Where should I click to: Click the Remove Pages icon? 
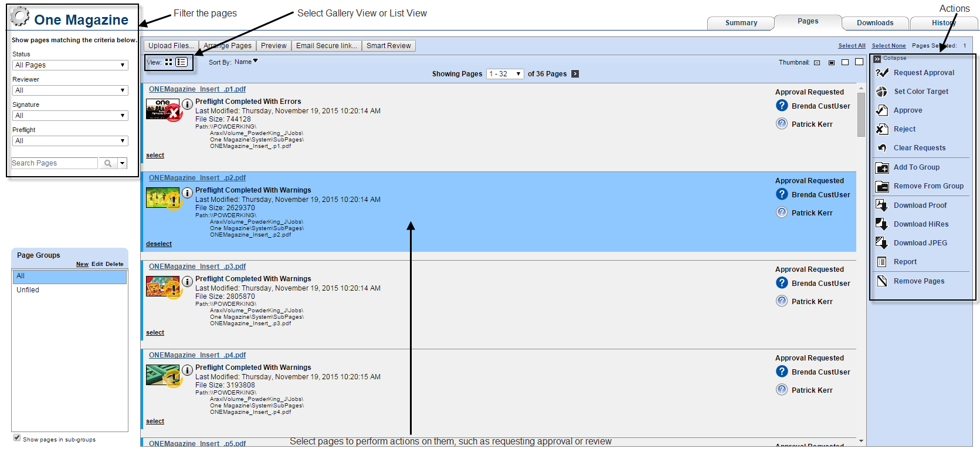point(881,281)
